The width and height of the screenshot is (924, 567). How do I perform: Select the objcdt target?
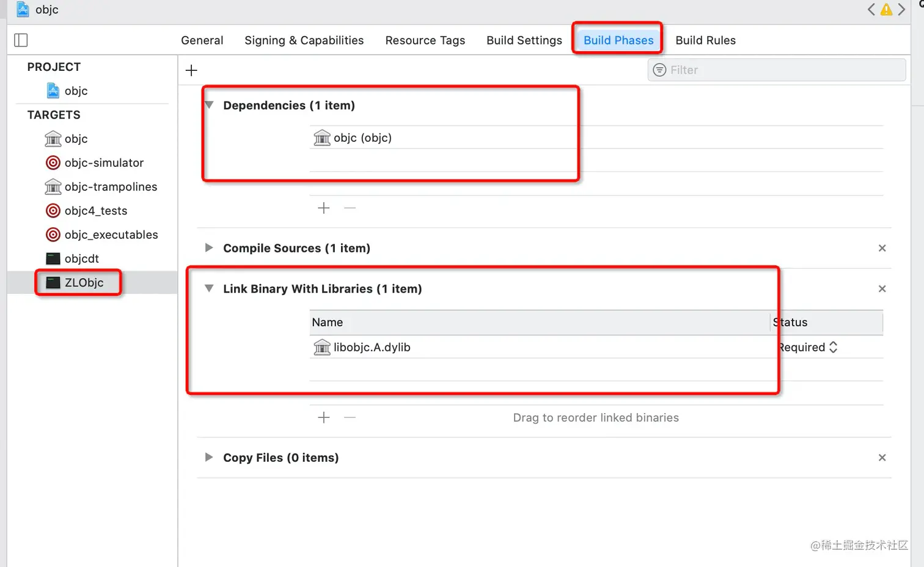73,258
